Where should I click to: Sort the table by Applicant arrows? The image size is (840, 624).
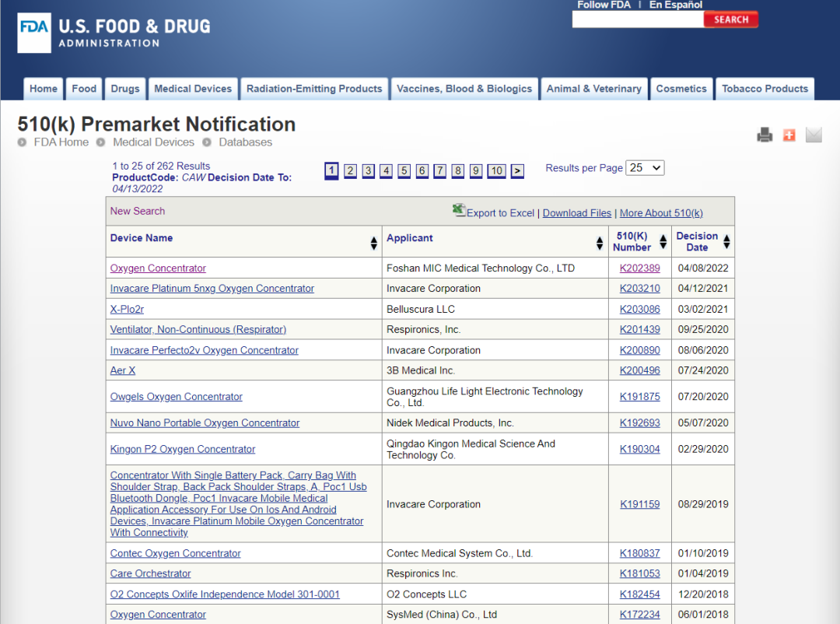[x=600, y=243]
